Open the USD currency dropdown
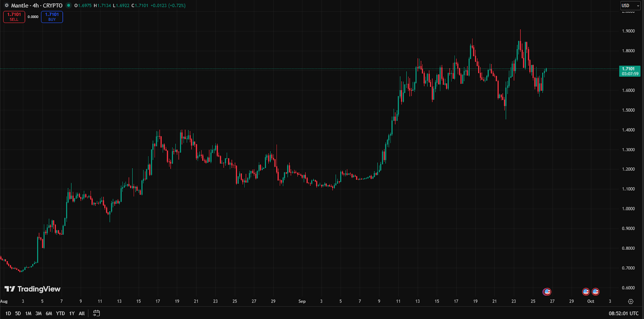 [630, 6]
